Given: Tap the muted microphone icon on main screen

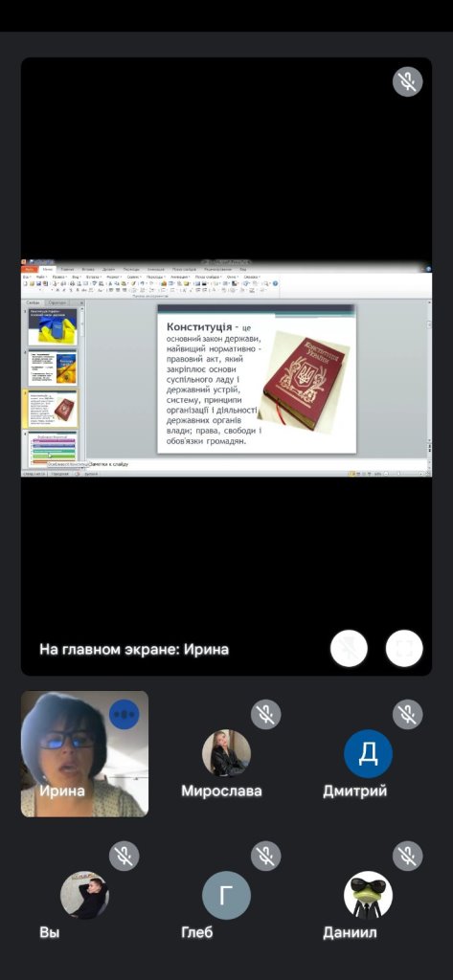Looking at the screenshot, I should pos(407,82).
